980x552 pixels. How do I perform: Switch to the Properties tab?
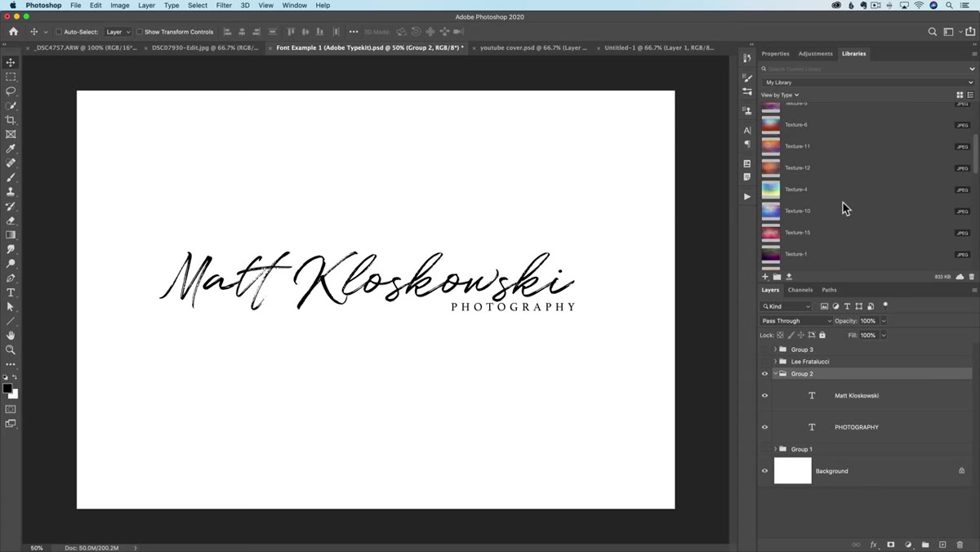tap(776, 54)
